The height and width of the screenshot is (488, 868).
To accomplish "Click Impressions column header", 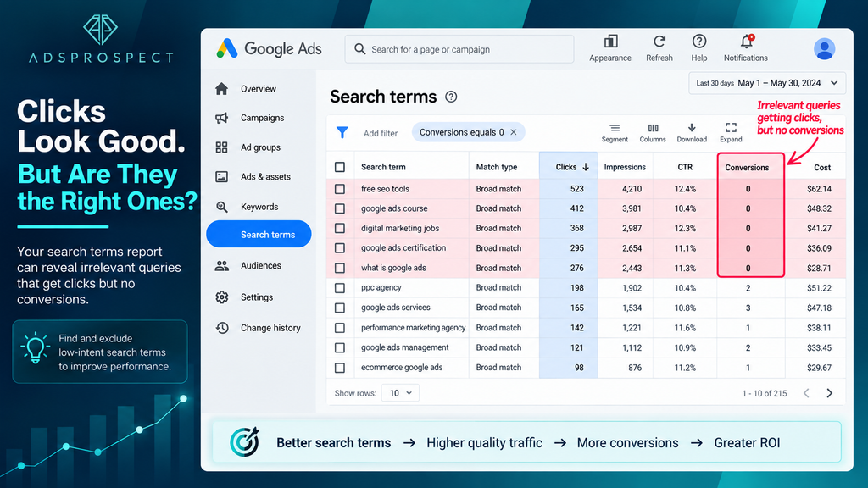I will point(625,167).
